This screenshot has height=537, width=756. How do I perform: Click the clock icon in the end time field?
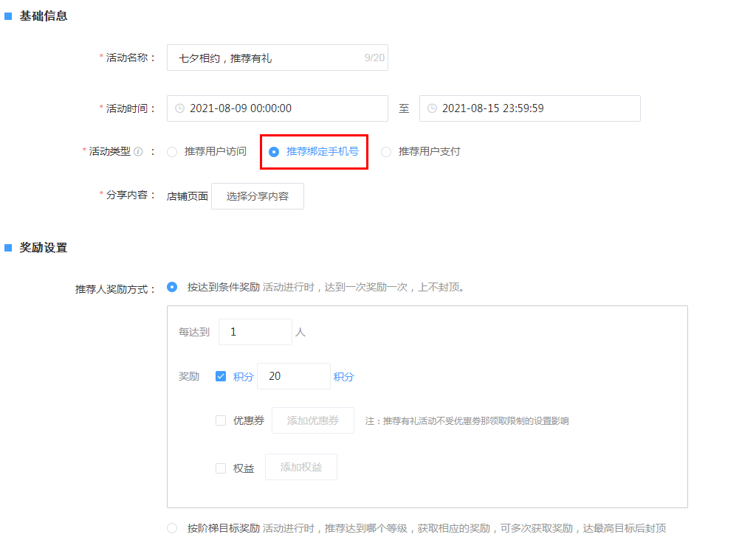pyautogui.click(x=432, y=108)
